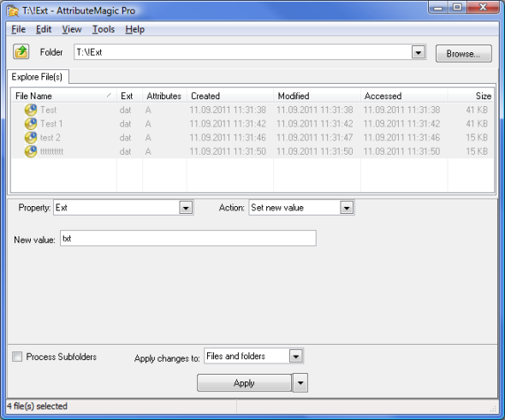Expand the Property dropdown showing Ext
The image size is (505, 420).
[x=186, y=208]
